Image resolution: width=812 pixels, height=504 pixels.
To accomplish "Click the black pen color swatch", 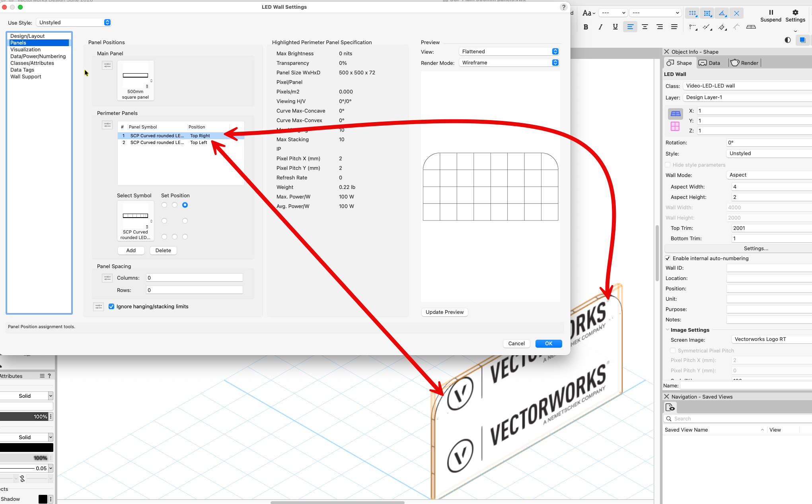I will point(26,448).
